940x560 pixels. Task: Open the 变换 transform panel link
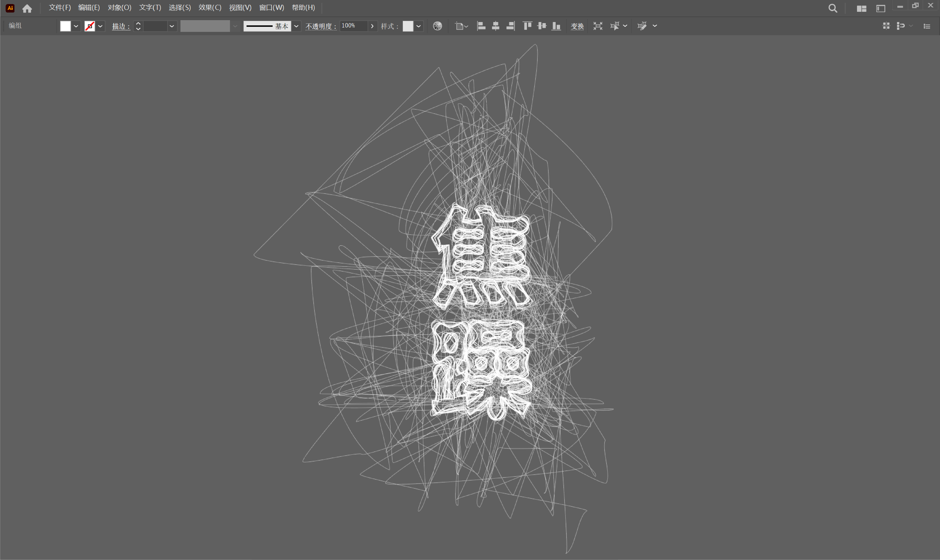pos(577,26)
